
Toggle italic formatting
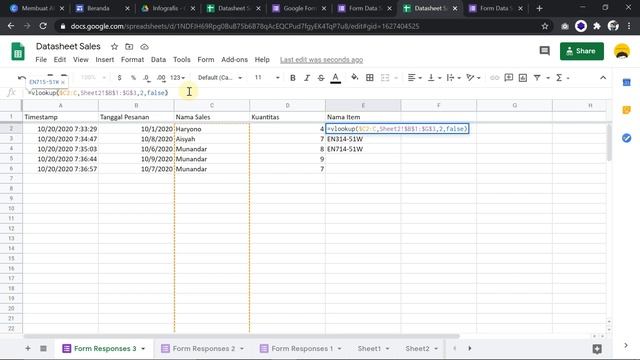307,78
